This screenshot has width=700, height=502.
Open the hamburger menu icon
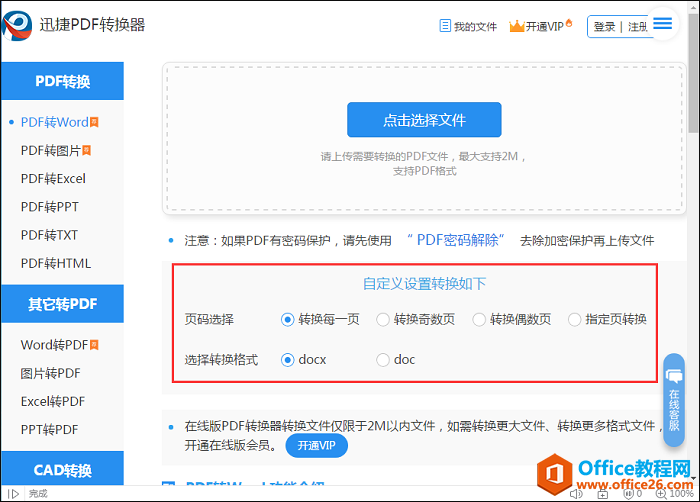point(663,25)
